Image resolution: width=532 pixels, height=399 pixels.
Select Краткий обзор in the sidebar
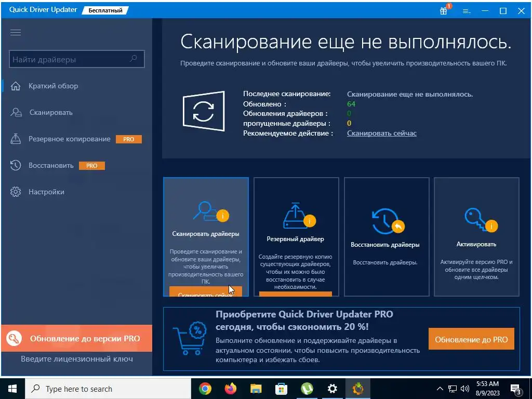pyautogui.click(x=54, y=86)
